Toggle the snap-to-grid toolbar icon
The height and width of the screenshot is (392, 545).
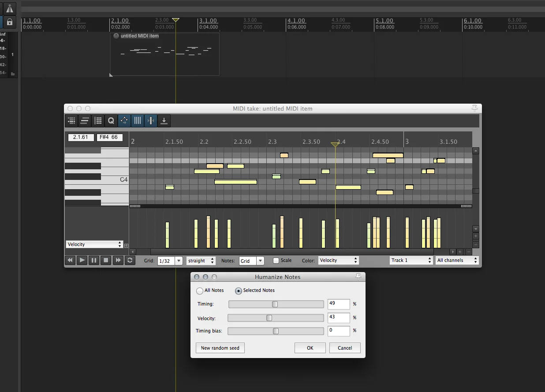tap(151, 121)
